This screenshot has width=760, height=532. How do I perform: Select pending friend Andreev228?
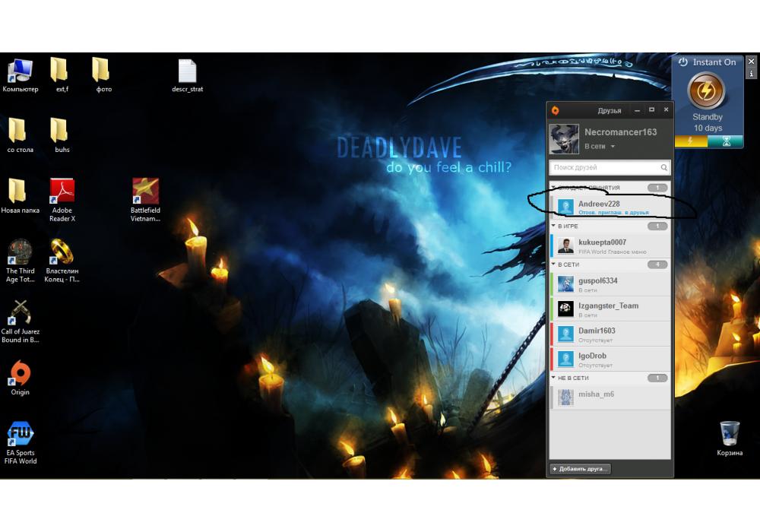point(611,206)
